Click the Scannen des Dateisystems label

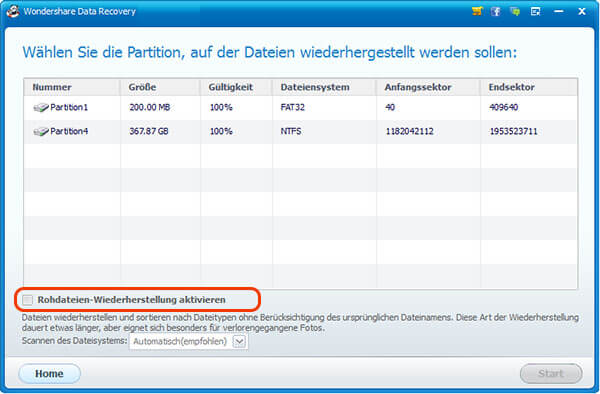tap(74, 340)
